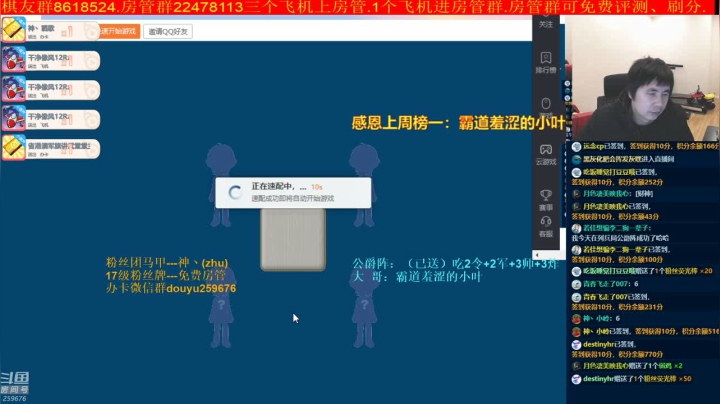The width and height of the screenshot is (720, 404).
Task: Click avatar beside destinyhr已签到 message
Action: (576, 344)
